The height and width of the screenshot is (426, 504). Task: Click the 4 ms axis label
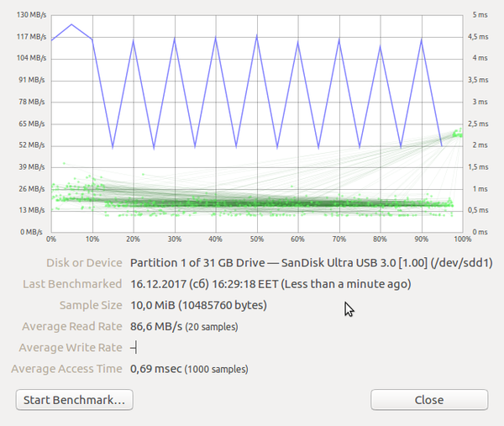coord(480,58)
